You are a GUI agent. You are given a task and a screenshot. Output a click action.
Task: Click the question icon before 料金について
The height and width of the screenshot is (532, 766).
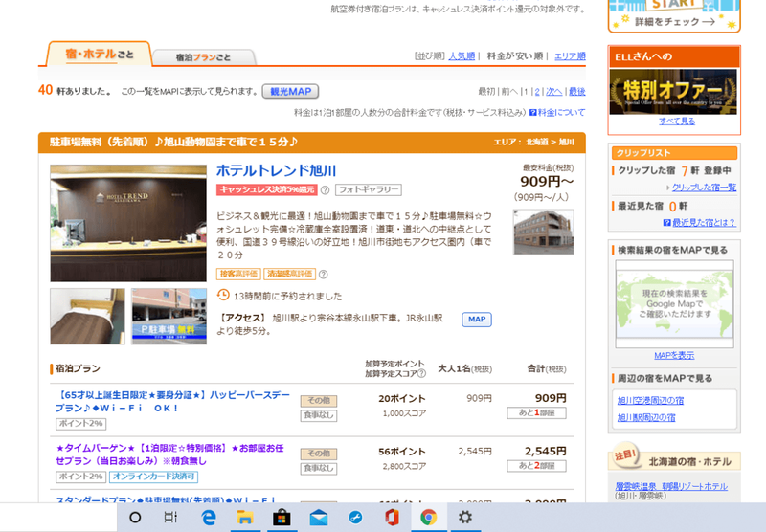(533, 112)
